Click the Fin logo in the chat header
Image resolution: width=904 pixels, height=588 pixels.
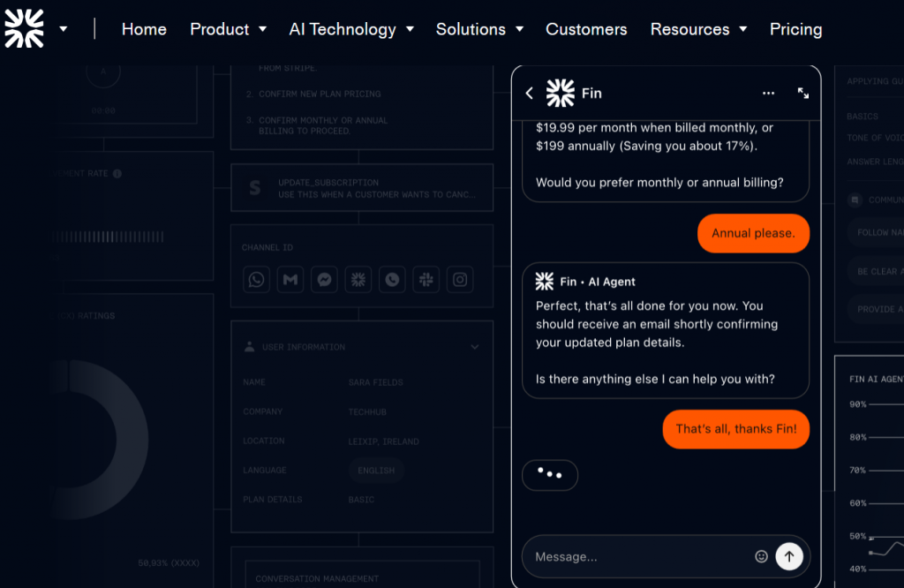tap(561, 93)
